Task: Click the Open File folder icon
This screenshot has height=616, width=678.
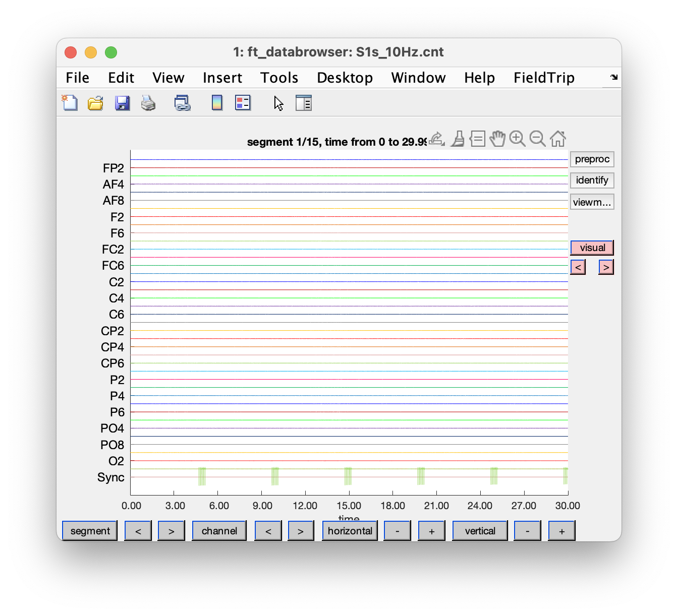Action: (95, 103)
